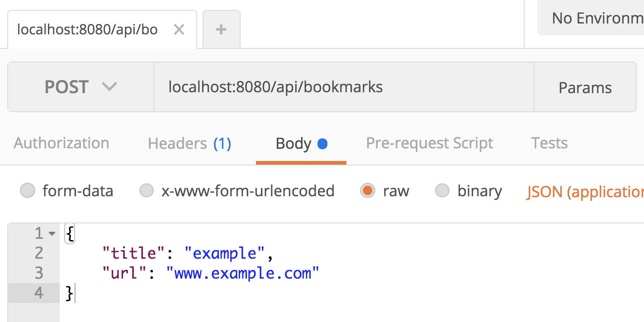Open the JSON content type selector
This screenshot has height=322, width=644.
[583, 191]
